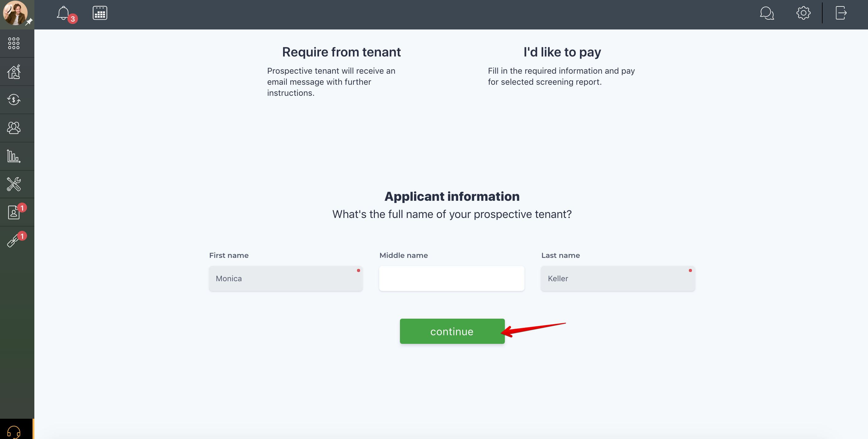868x439 pixels.
Task: Click the logout icon in top bar
Action: coord(841,13)
